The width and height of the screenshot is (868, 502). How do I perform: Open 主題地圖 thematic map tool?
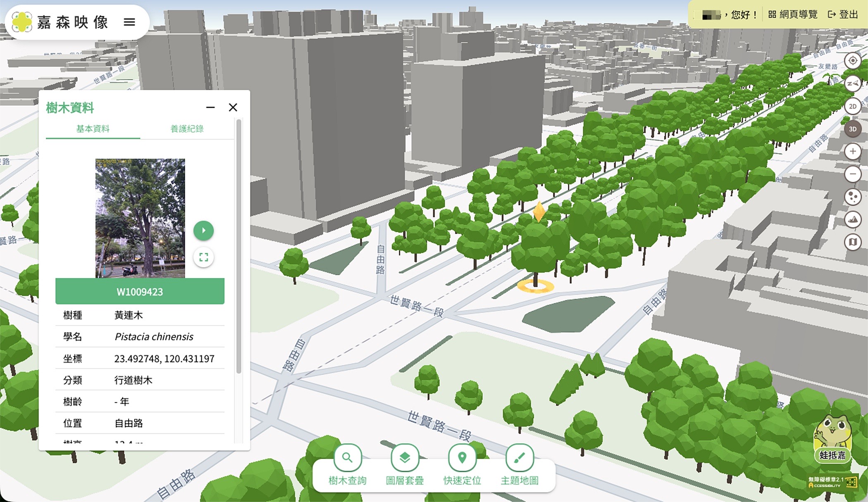click(x=520, y=465)
